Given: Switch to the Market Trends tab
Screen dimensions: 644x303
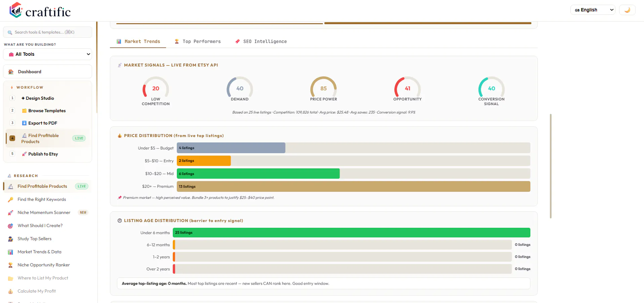Looking at the screenshot, I should point(138,41).
